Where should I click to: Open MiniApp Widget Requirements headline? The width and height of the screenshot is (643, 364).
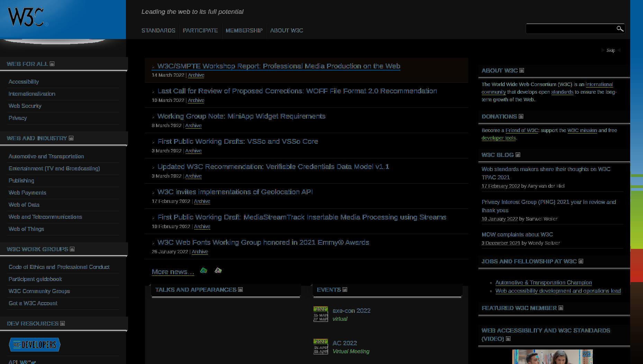[x=242, y=116]
